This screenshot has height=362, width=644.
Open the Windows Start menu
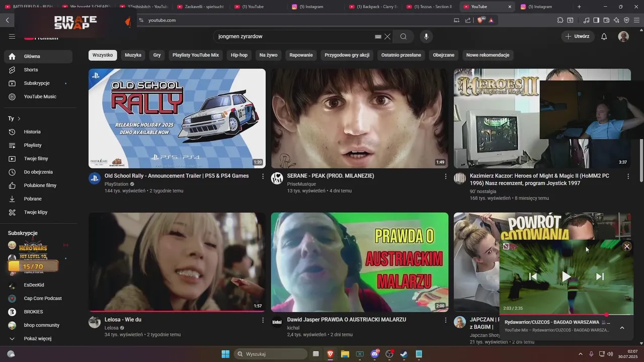[x=225, y=354]
